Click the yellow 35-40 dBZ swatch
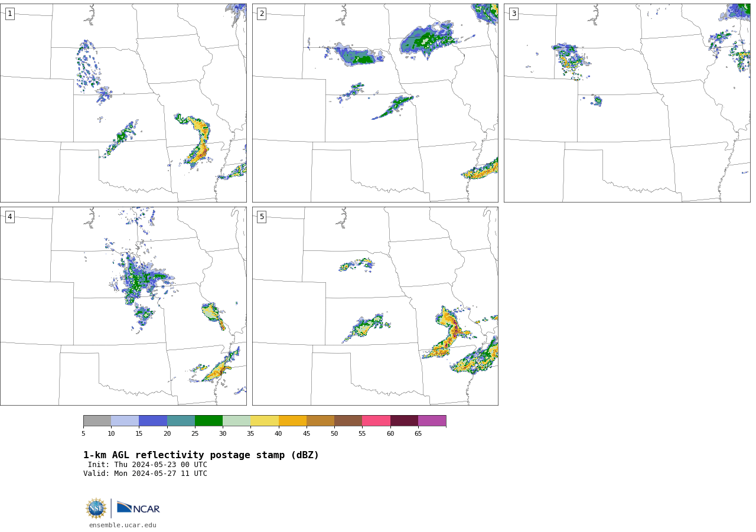The image size is (756, 532). click(265, 421)
